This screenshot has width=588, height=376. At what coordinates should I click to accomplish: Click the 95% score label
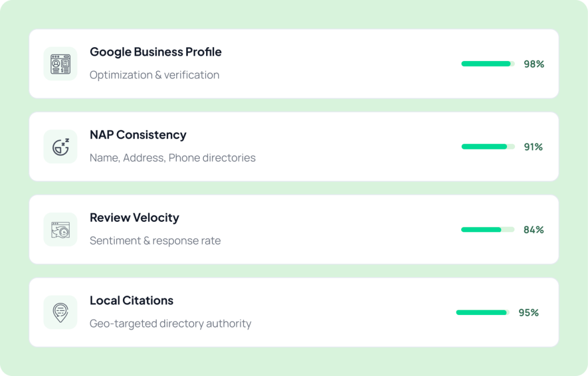click(529, 313)
